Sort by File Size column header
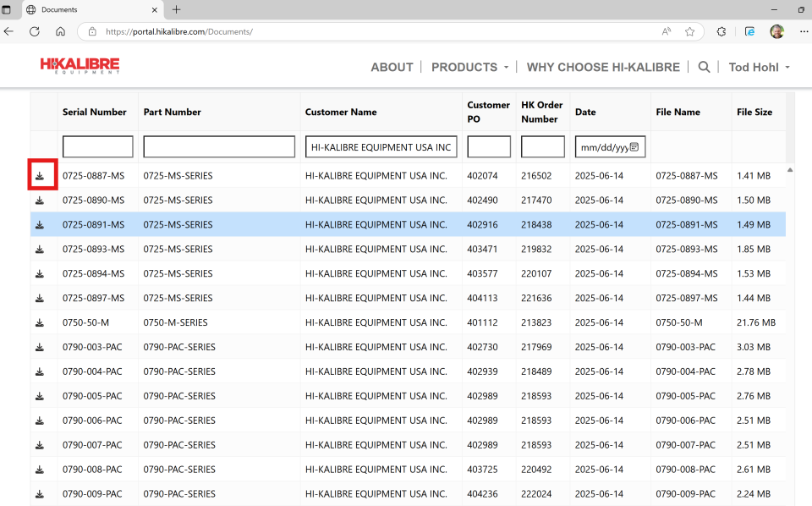The width and height of the screenshot is (812, 506). pos(754,112)
